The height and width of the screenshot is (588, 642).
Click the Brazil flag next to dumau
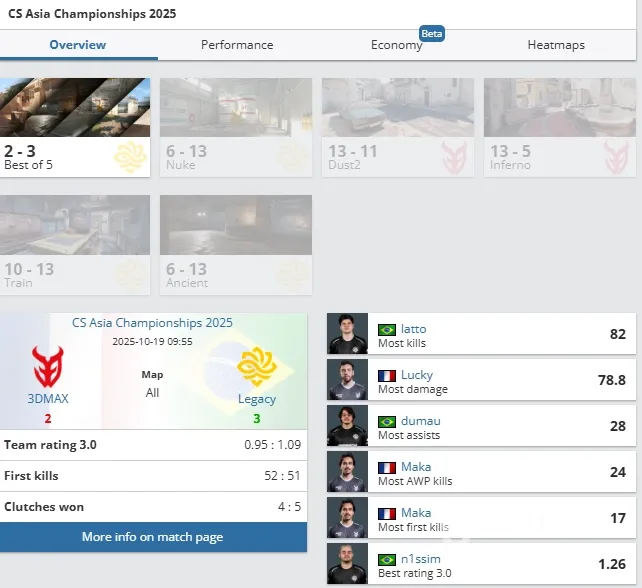(387, 422)
